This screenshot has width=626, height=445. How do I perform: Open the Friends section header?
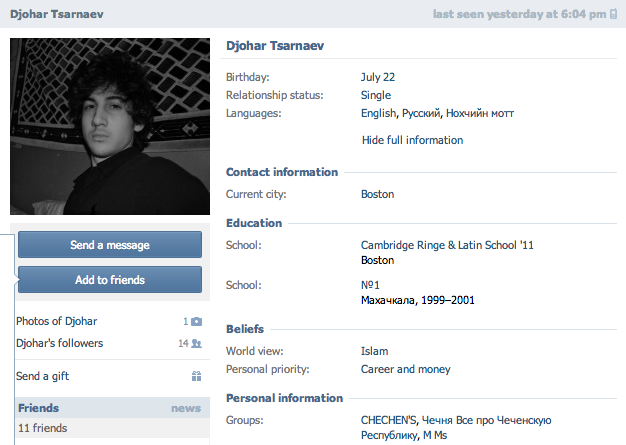(x=39, y=408)
